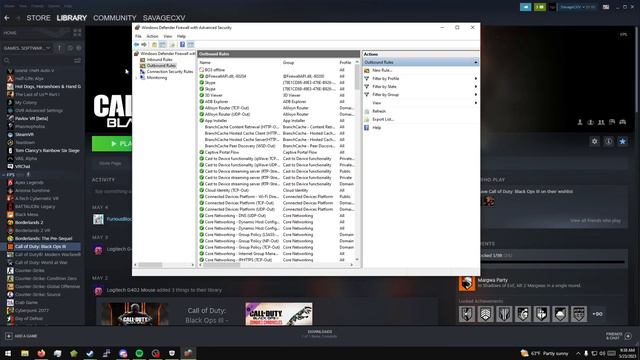Click the Steam game settings gear icon
Image resolution: width=640 pixels, height=360 pixels.
click(x=595, y=141)
